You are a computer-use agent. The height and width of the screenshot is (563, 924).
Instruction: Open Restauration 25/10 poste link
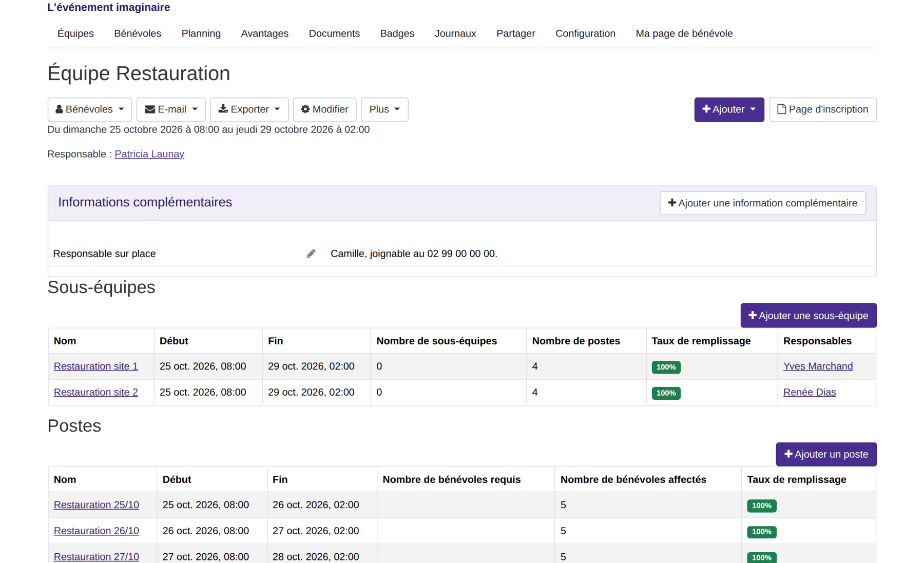coord(97,505)
